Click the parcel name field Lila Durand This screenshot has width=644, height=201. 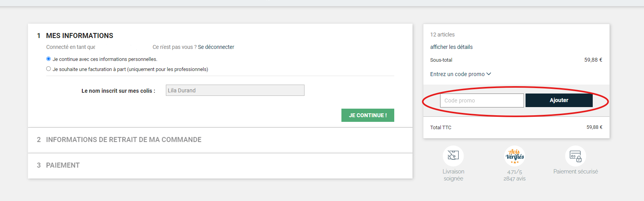point(235,90)
